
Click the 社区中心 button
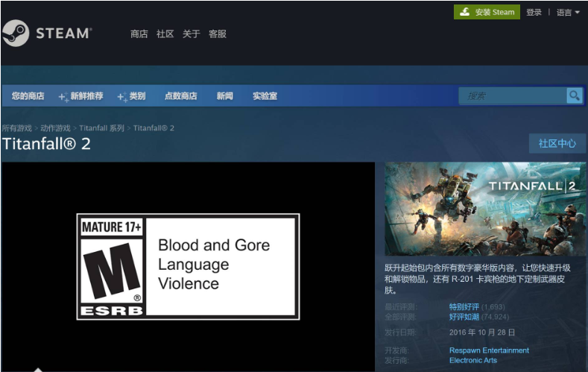click(x=557, y=143)
